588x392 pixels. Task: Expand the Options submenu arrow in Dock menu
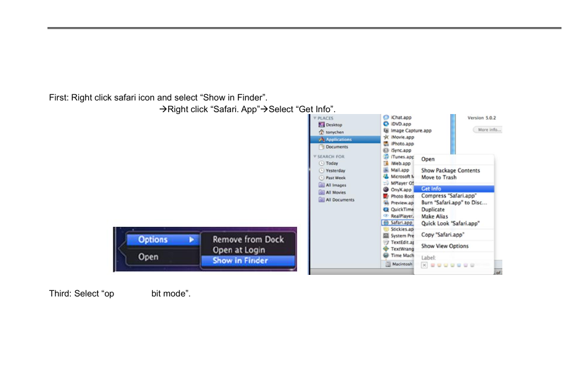pos(192,239)
